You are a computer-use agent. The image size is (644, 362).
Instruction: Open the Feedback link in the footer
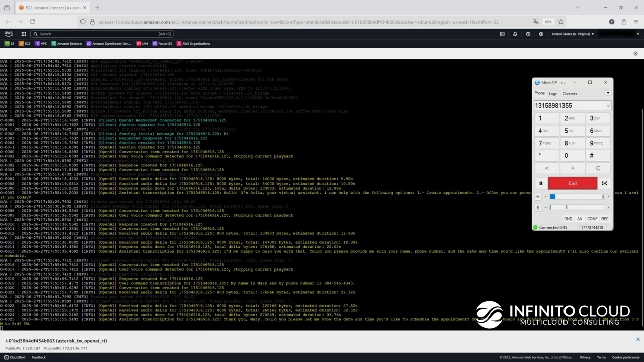click(38, 357)
